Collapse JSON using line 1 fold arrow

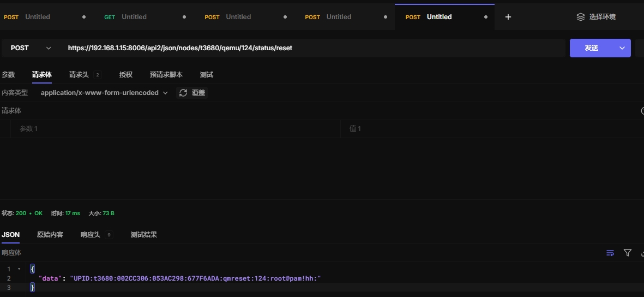point(20,269)
